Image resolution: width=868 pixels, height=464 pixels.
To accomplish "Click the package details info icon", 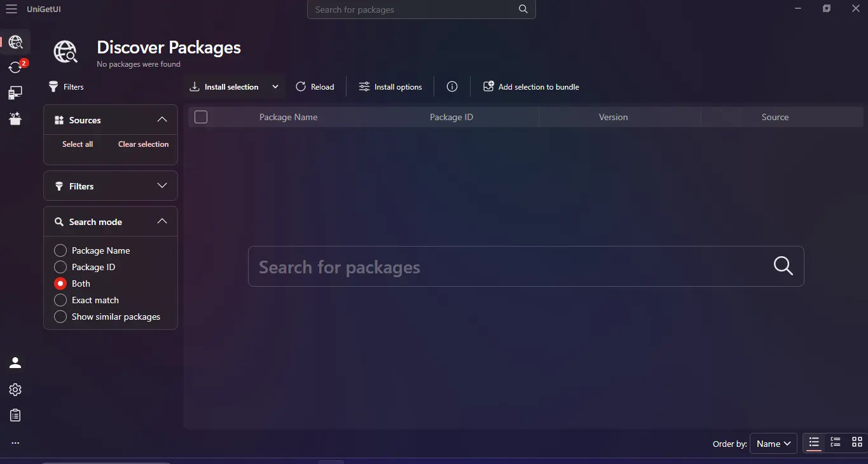I will point(452,86).
